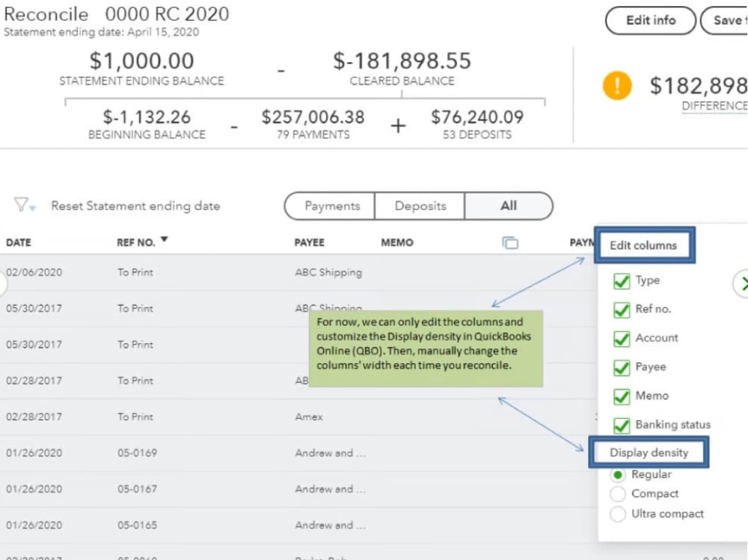
Task: Select the All transactions tab
Action: 509,206
